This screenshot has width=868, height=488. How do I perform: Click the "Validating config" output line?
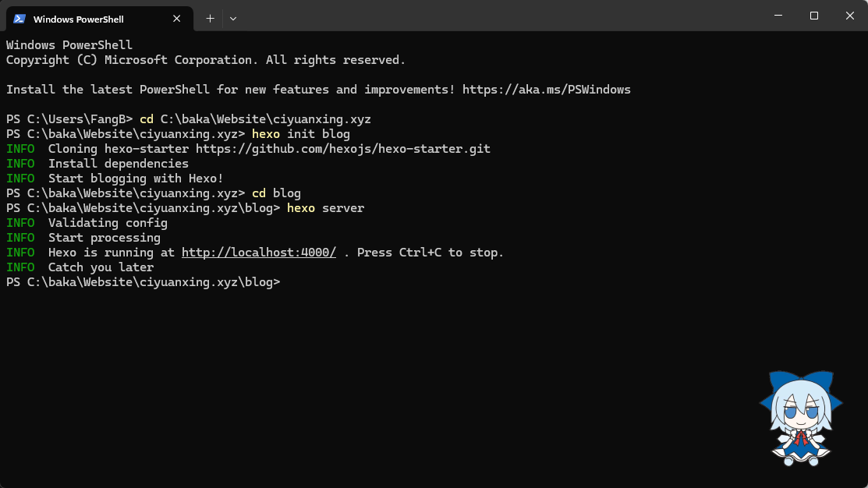coord(108,223)
